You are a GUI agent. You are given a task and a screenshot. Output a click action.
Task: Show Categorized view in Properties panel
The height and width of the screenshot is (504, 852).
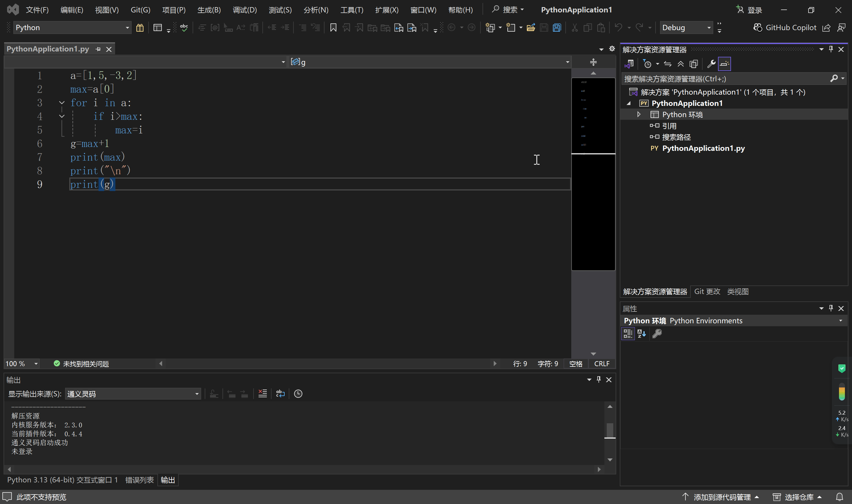coord(627,334)
